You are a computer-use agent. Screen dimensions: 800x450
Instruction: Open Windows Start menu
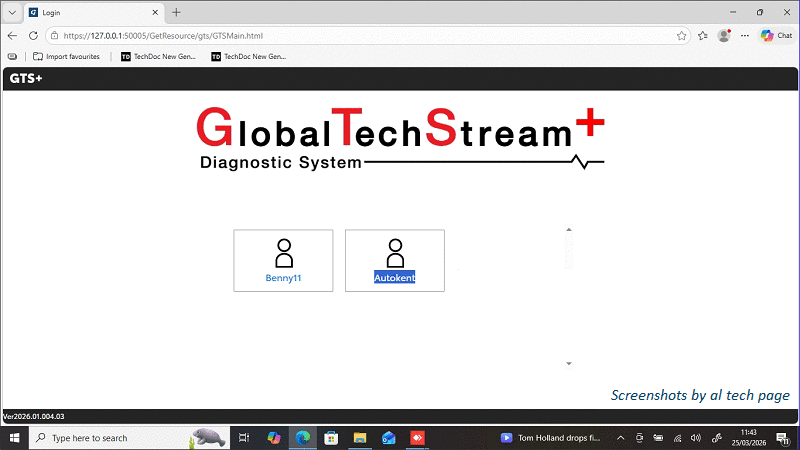click(x=14, y=438)
